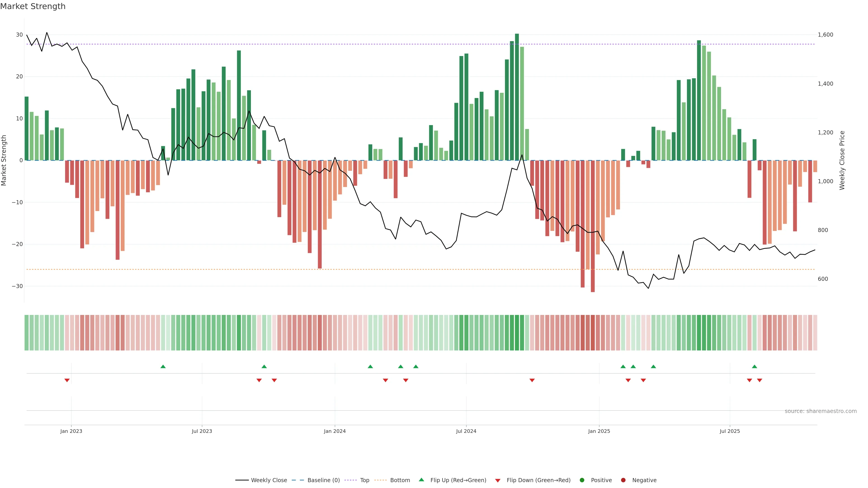Click the Market Strength chart title
Image resolution: width=868 pixels, height=488 pixels.
(x=33, y=6)
